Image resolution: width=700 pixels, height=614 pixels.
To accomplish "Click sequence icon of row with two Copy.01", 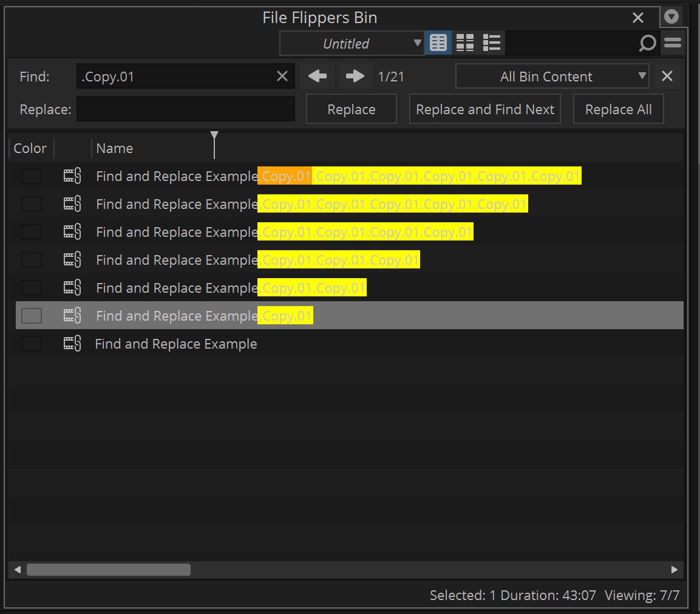I will click(x=72, y=288).
